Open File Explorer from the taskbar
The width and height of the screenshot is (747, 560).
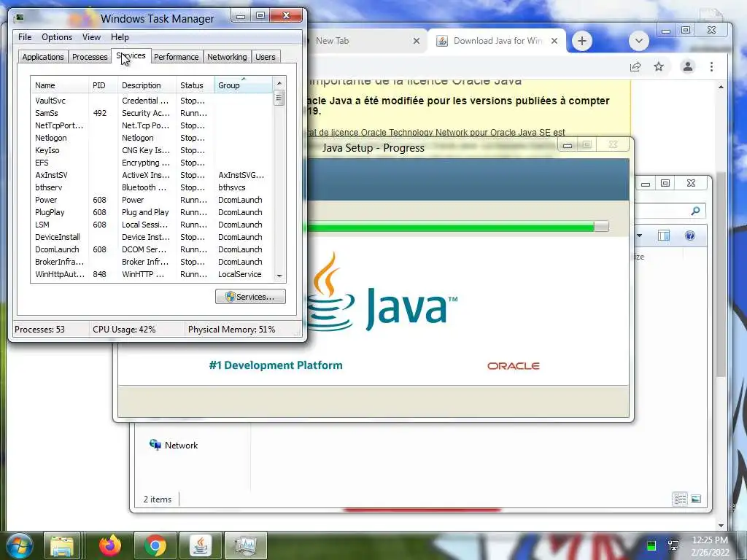point(63,545)
